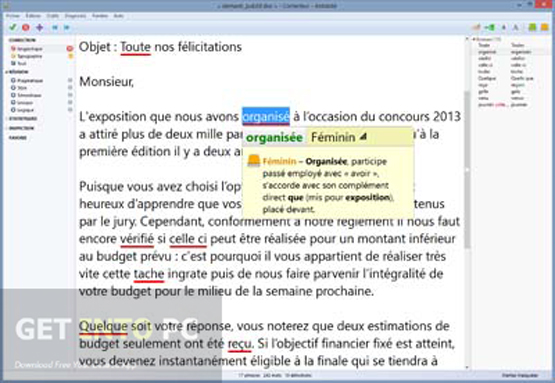The width and height of the screenshot is (555, 383).
Task: Click the underlined word 'vérifié' in text
Action: [x=137, y=239]
